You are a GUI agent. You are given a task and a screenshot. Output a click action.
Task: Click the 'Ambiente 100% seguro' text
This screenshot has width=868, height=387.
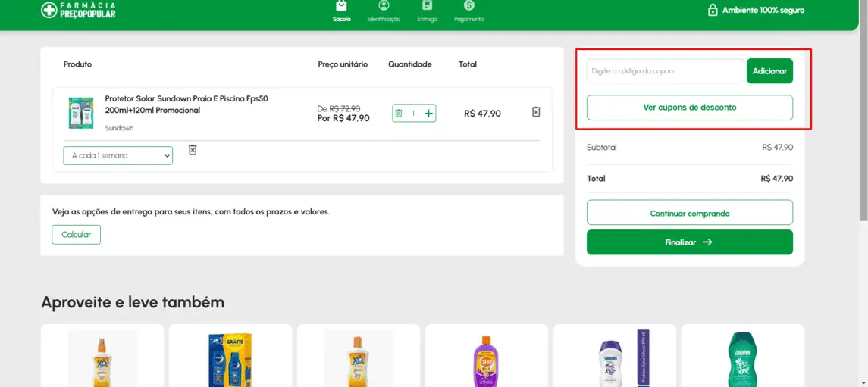click(x=763, y=11)
